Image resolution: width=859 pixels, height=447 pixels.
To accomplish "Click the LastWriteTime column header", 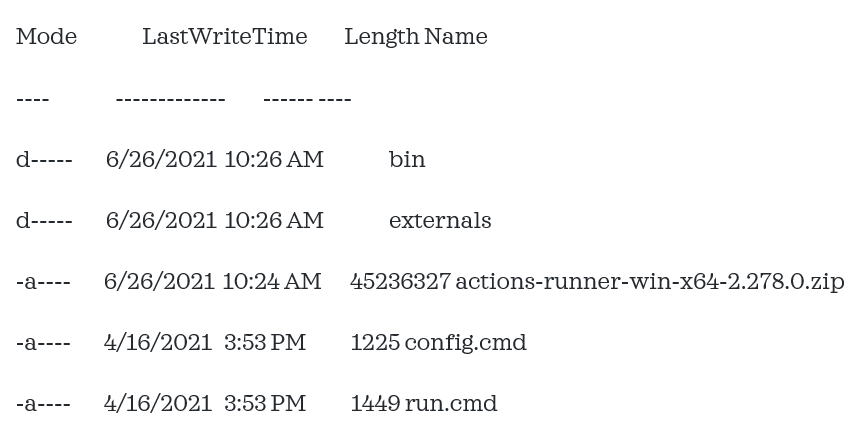I will point(224,37).
